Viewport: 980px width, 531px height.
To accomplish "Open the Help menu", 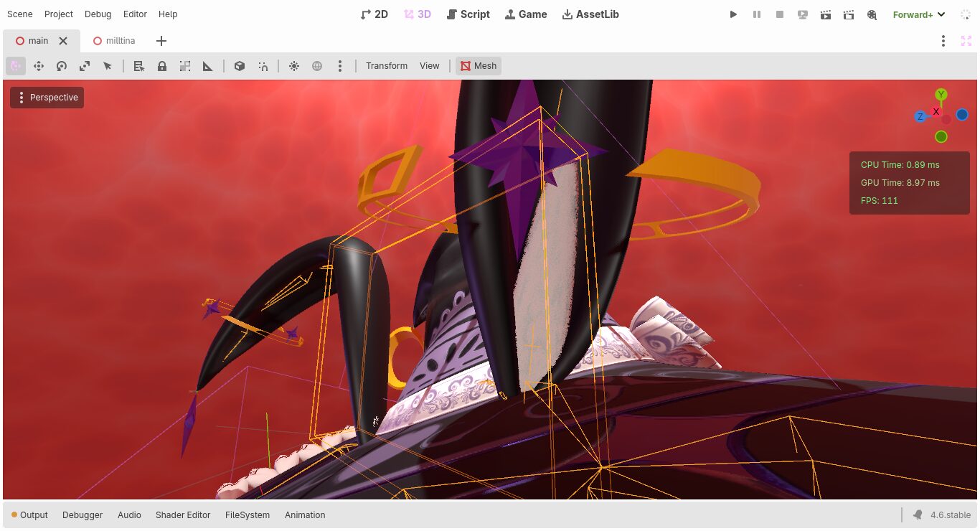I will (168, 14).
